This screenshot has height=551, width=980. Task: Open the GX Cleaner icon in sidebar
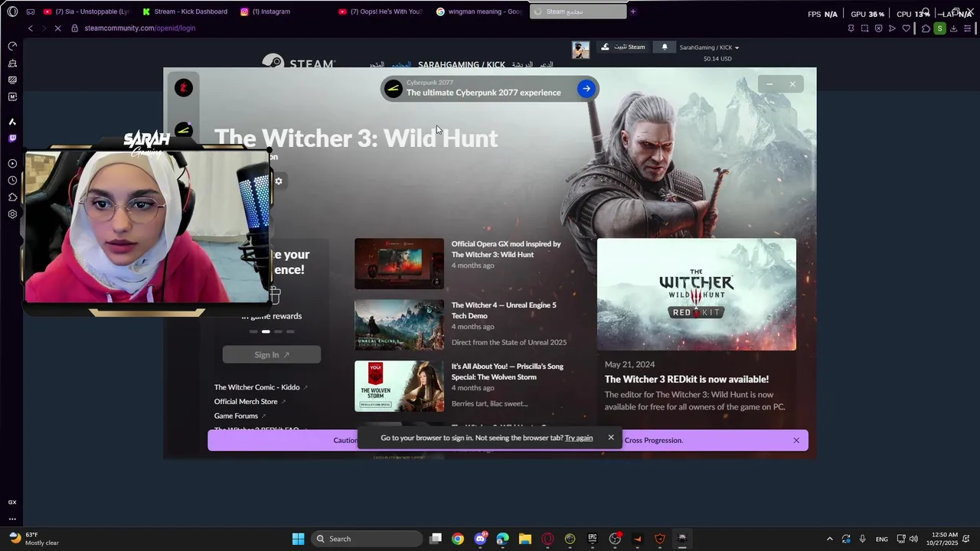[x=12, y=64]
